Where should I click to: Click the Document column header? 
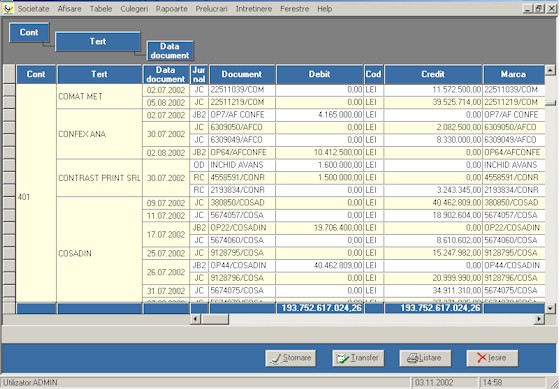point(242,74)
